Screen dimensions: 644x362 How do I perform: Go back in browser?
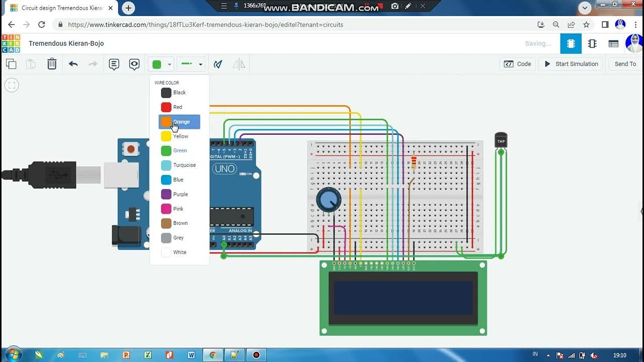[x=12, y=25]
